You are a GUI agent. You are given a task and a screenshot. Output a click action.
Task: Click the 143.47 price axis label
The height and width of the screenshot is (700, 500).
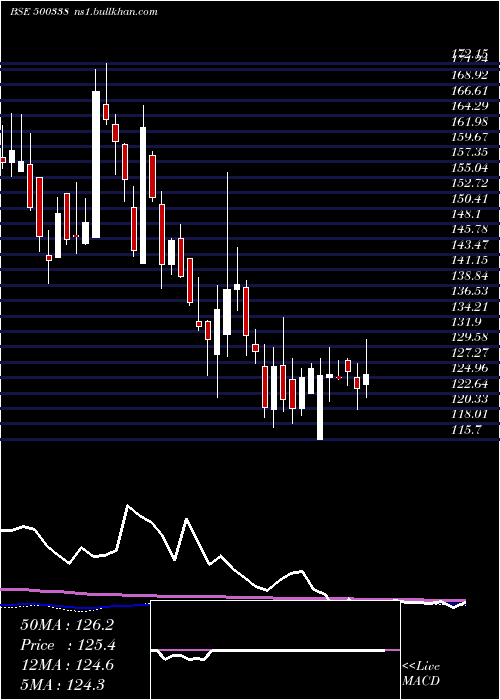coord(468,245)
